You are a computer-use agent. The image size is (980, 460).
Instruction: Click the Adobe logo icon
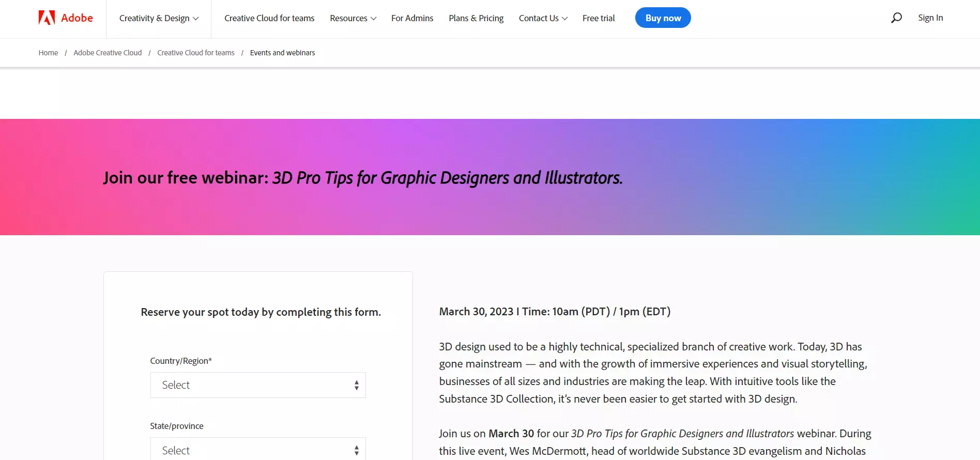47,18
